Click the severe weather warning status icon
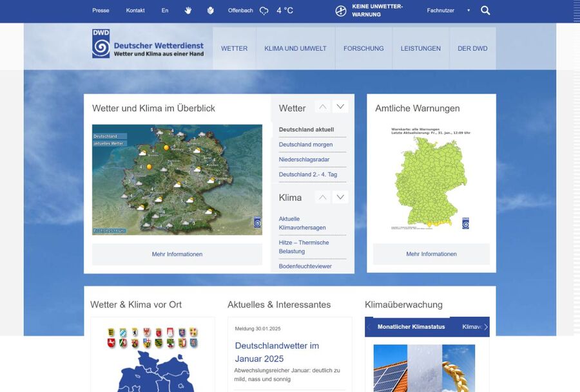This screenshot has width=580, height=392. click(x=341, y=10)
